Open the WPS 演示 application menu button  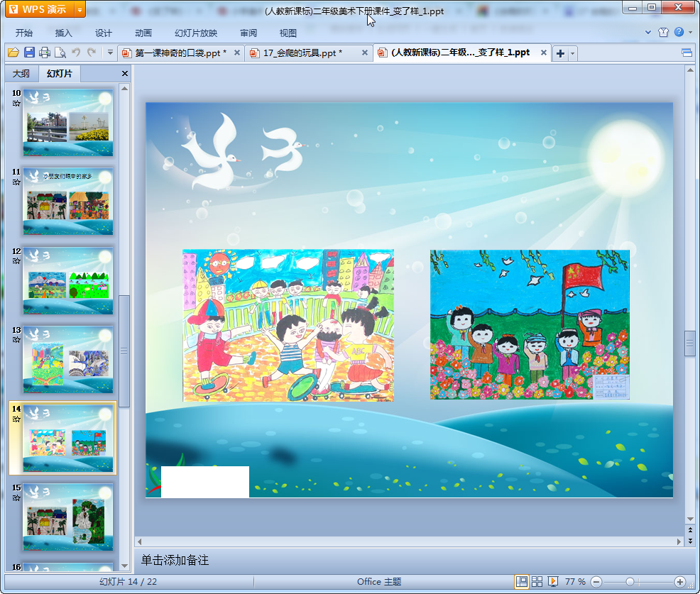[x=39, y=9]
